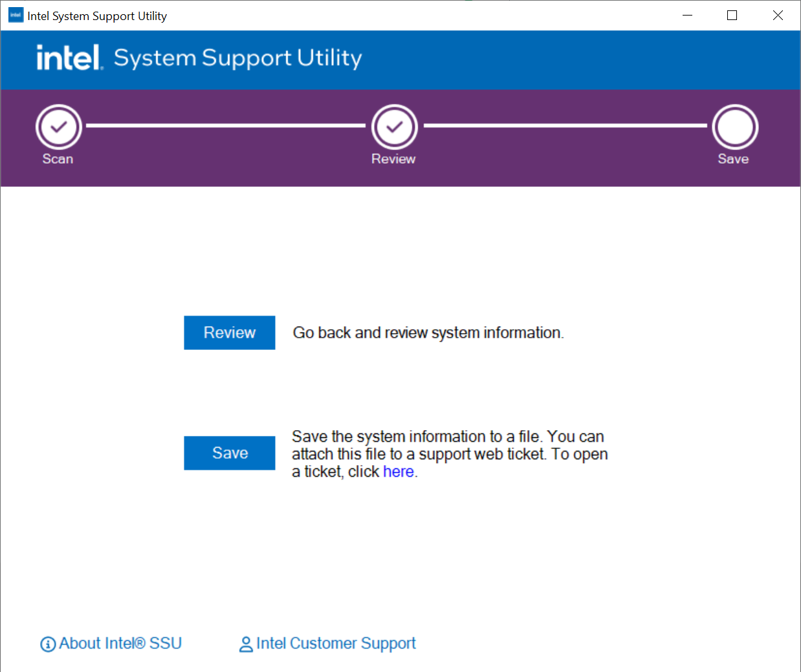Click the info icon beside About Intel SSU

point(48,644)
